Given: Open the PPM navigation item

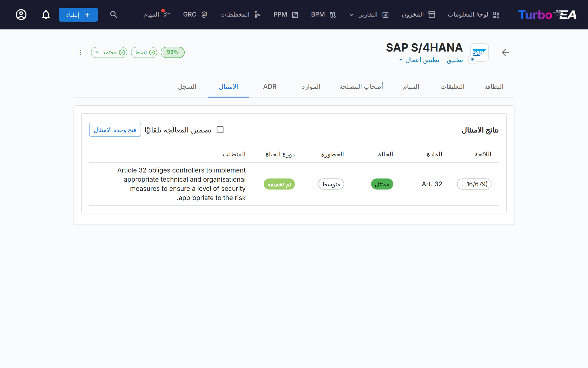Looking at the screenshot, I should click(286, 14).
